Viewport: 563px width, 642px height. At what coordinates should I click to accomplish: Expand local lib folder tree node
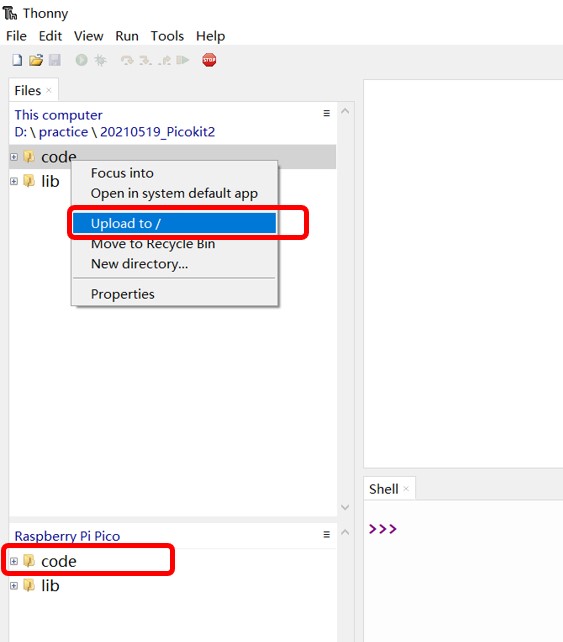click(14, 181)
